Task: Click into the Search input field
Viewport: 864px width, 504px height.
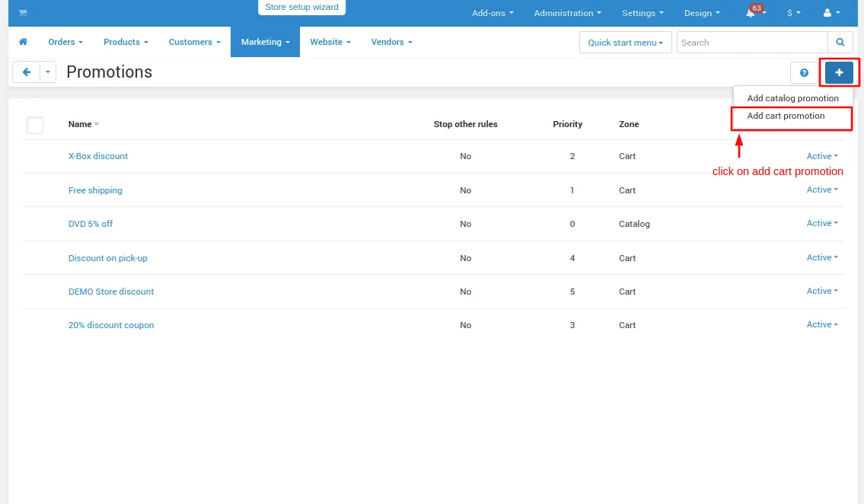Action: 752,43
